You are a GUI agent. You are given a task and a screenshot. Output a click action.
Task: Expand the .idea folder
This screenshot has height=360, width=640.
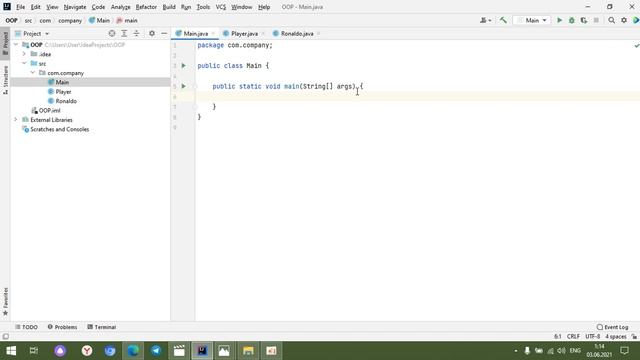click(24, 54)
